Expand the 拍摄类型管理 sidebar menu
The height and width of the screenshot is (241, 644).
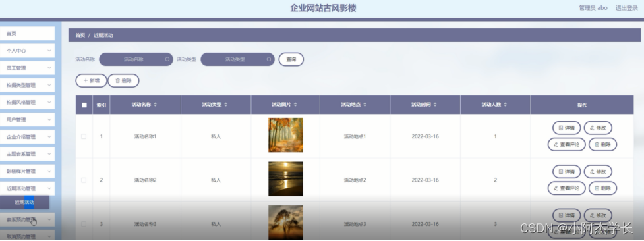coord(28,86)
